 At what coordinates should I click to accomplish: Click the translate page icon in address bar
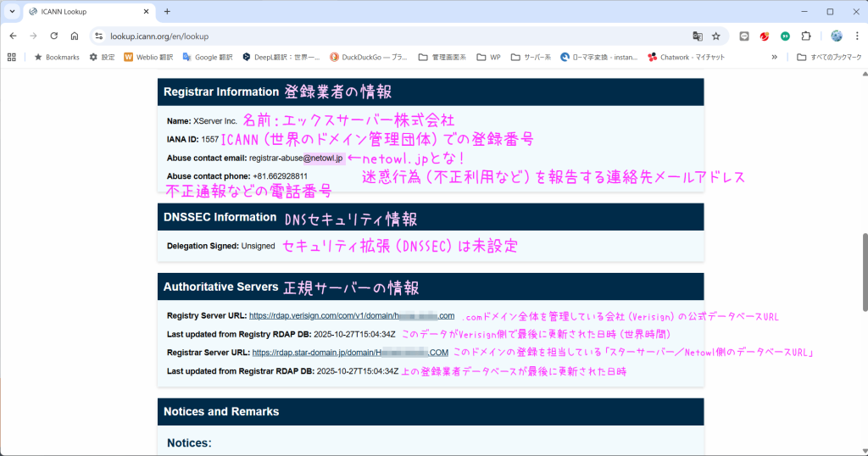[x=697, y=36]
